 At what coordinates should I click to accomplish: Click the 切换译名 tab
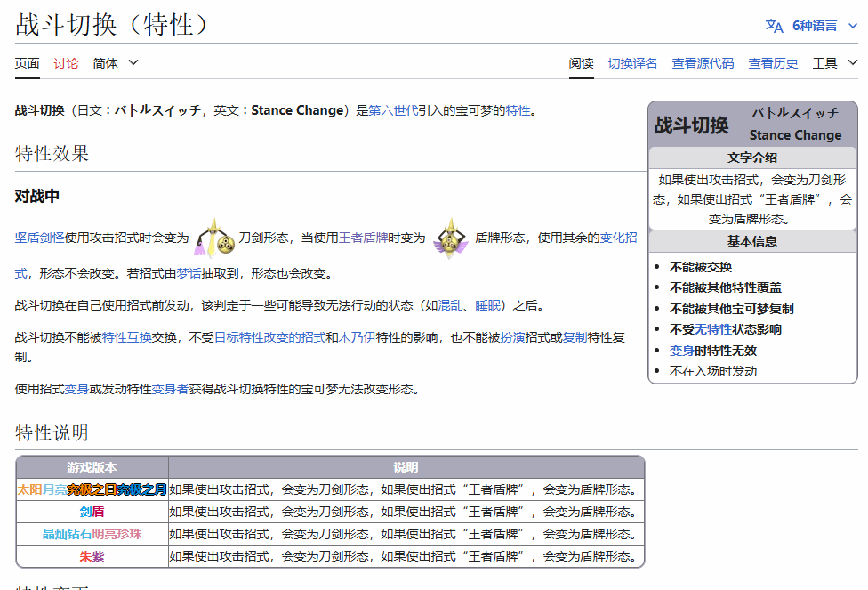(632, 63)
